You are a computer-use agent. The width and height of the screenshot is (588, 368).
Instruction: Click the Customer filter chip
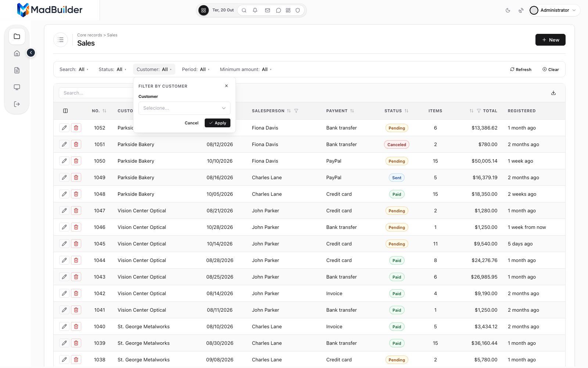tap(154, 70)
